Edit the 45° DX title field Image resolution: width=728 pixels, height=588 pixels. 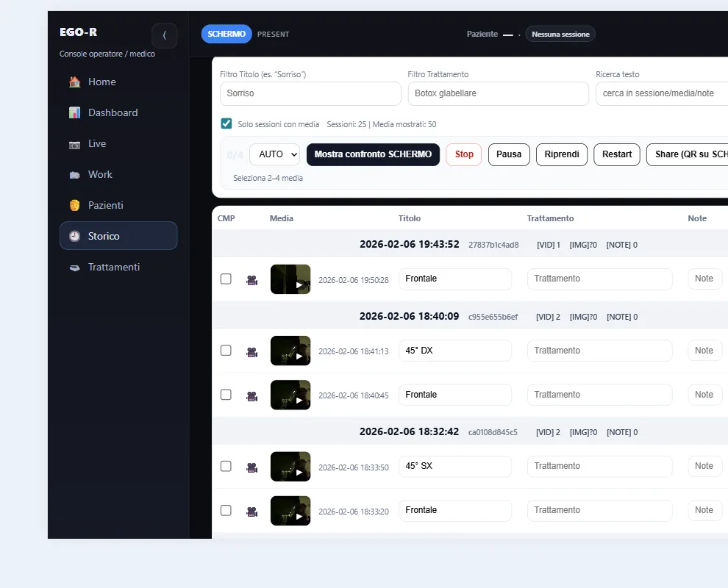click(455, 351)
